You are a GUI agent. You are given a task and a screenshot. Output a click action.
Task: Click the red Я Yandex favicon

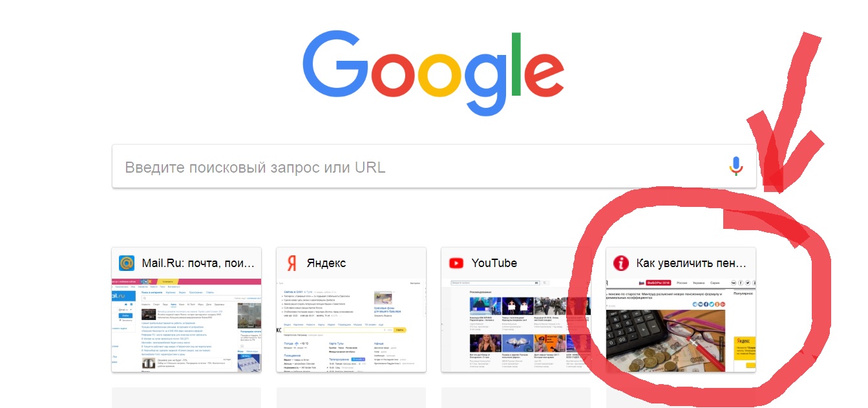291,263
